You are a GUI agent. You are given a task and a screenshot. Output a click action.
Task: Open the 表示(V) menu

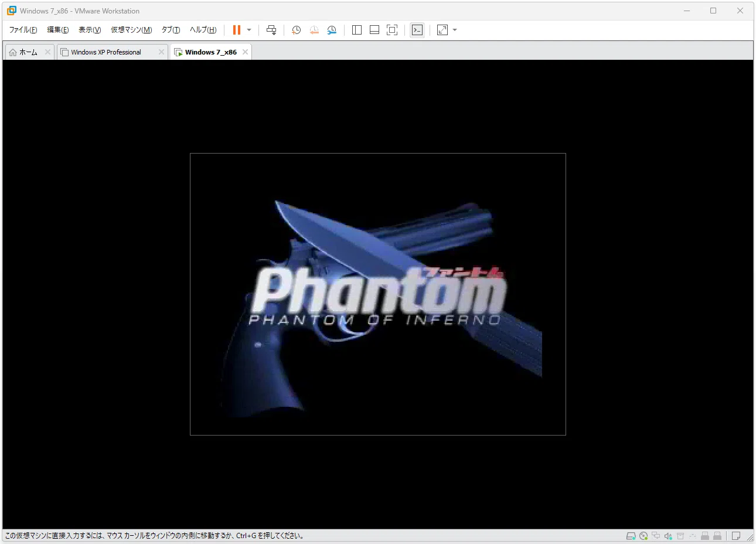[90, 30]
